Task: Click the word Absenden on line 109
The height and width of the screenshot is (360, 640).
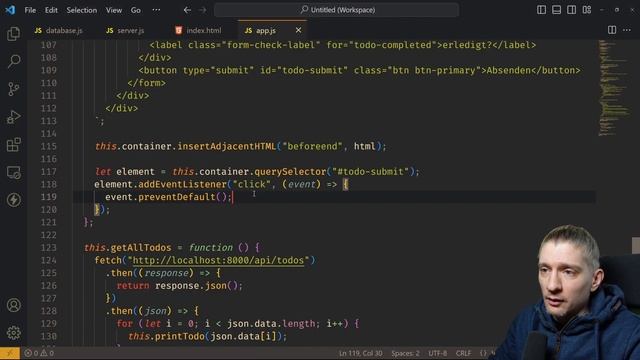Action: 508,70
